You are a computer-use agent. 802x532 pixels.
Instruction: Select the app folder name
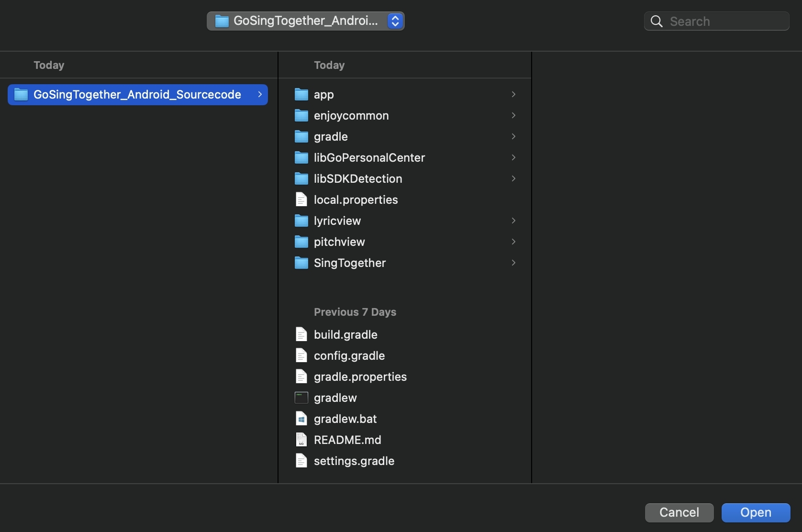(x=324, y=95)
